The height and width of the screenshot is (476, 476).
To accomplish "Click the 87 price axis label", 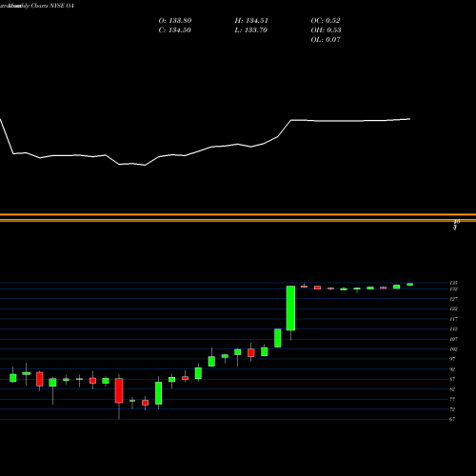I will (452, 379).
